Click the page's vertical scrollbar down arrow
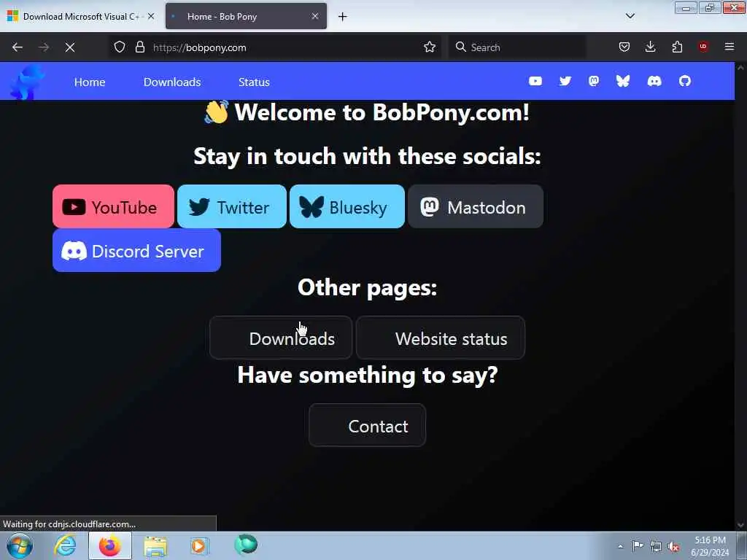This screenshot has width=747, height=560. click(x=741, y=525)
